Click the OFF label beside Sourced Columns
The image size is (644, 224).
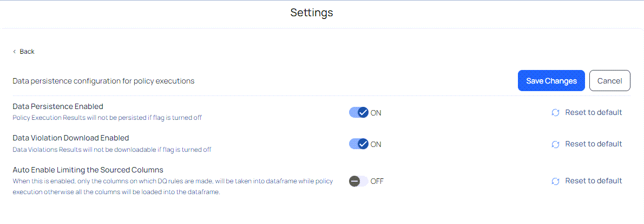pyautogui.click(x=377, y=181)
